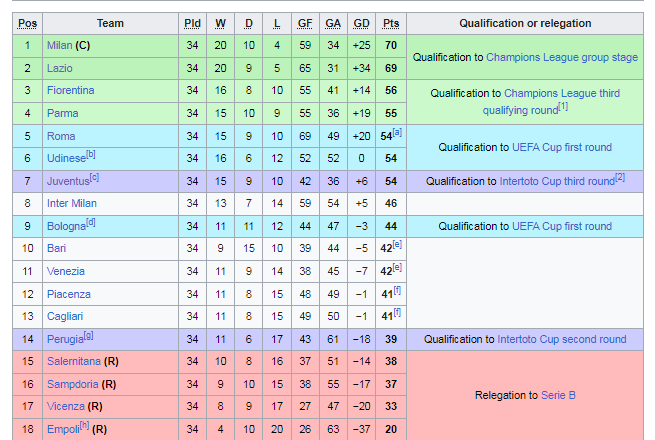Open the Roma team link

(x=61, y=136)
